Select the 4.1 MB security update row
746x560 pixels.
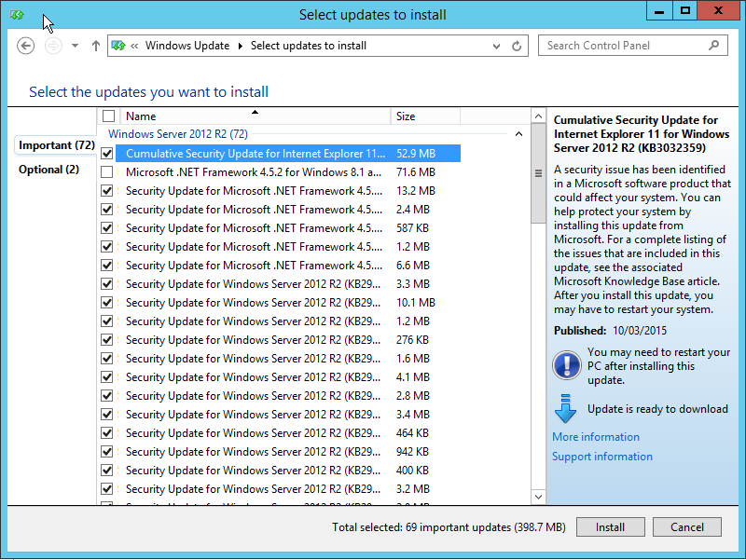(x=288, y=377)
